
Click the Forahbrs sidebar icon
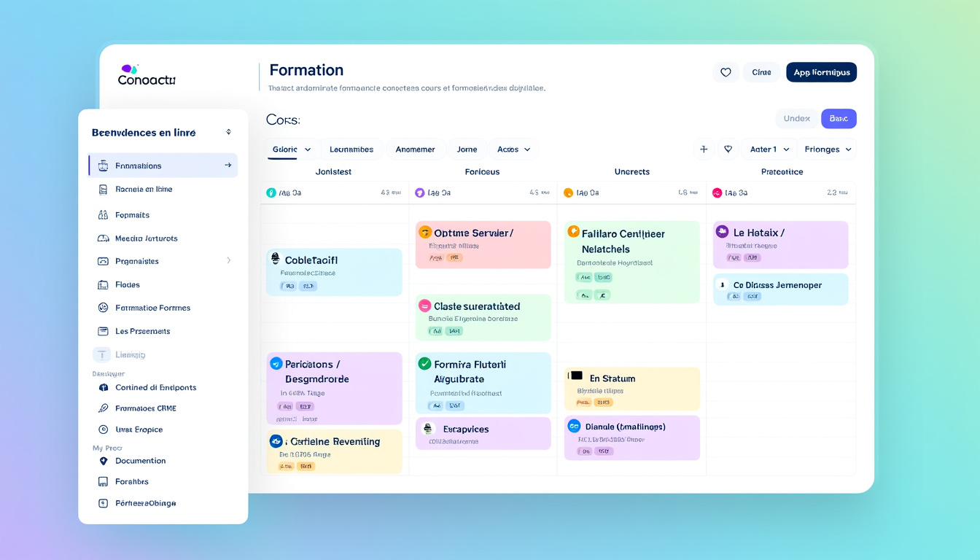tap(102, 482)
